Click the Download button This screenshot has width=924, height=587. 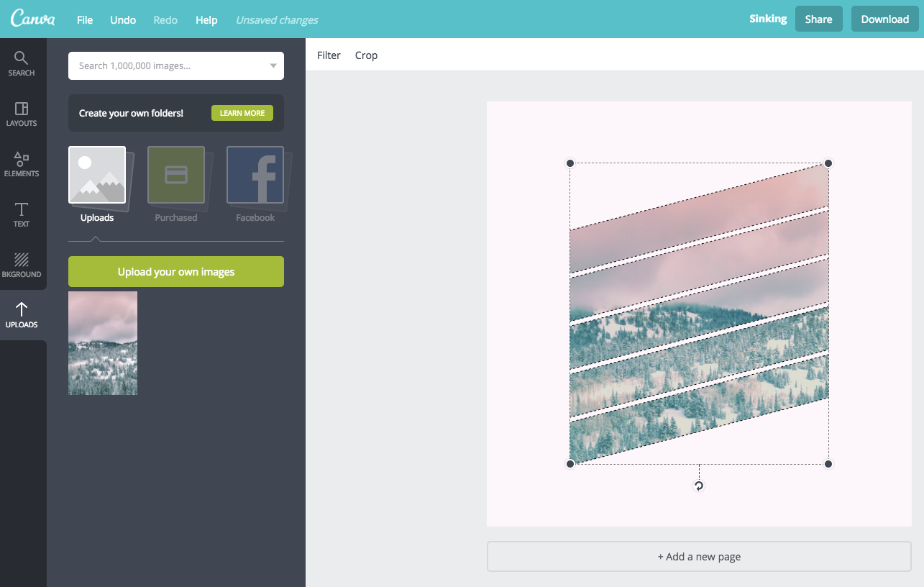point(884,19)
